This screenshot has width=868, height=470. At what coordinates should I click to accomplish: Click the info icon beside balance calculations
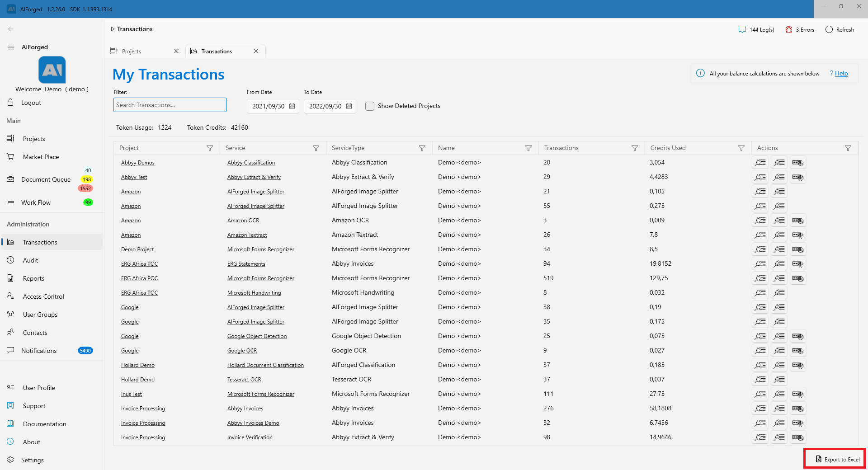click(700, 73)
